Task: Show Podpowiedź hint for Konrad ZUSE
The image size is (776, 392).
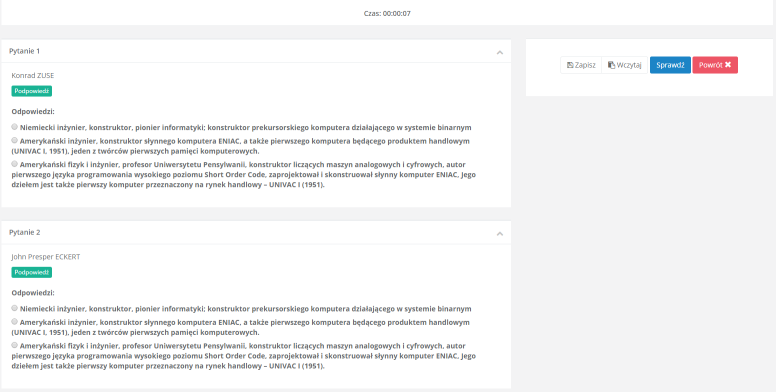Action: pyautogui.click(x=32, y=91)
